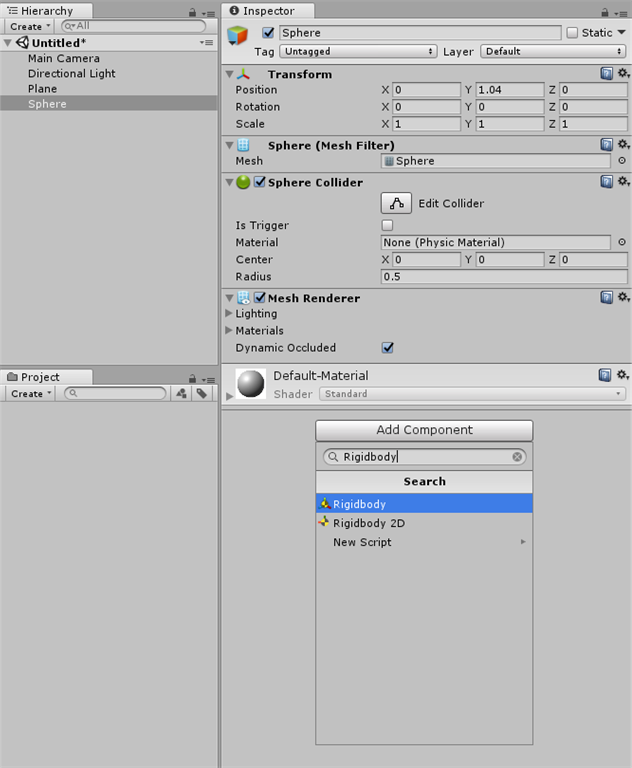
Task: Open Default-Material help icon
Action: (605, 375)
